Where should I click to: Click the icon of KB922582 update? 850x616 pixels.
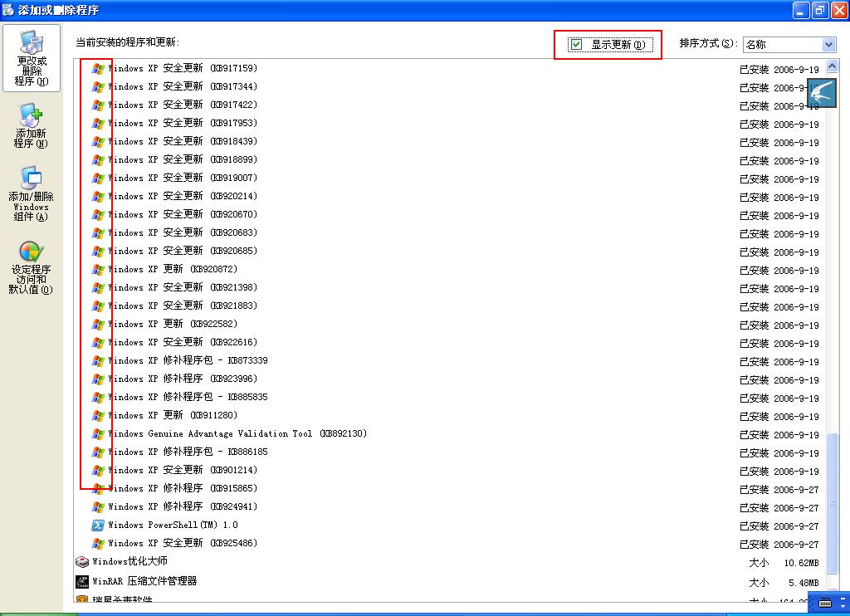[x=98, y=325]
